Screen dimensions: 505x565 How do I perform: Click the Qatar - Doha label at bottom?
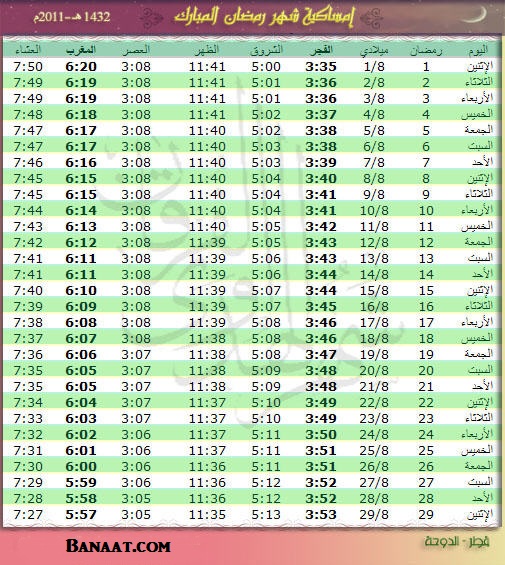click(x=457, y=541)
